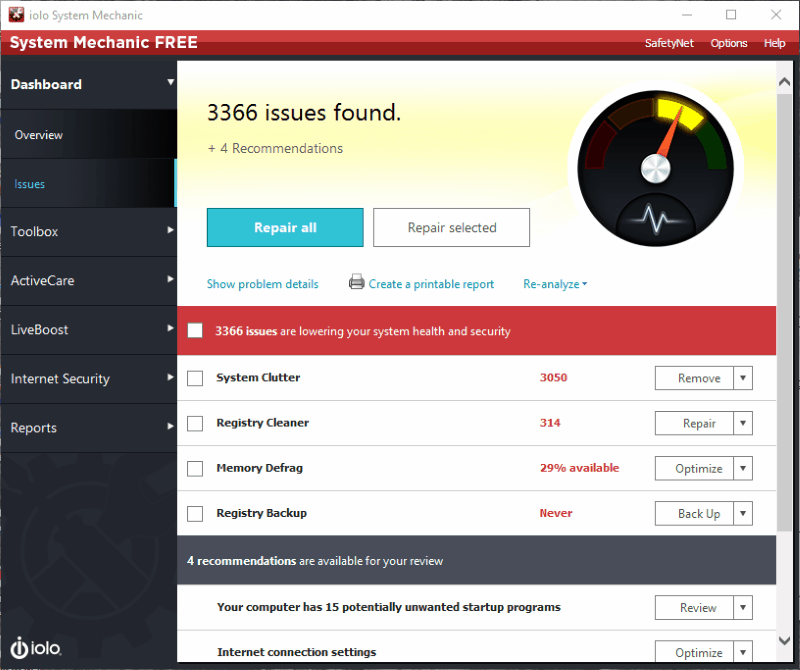Viewport: 800px width, 670px height.
Task: Close the System Mechanic window
Action: (776, 15)
